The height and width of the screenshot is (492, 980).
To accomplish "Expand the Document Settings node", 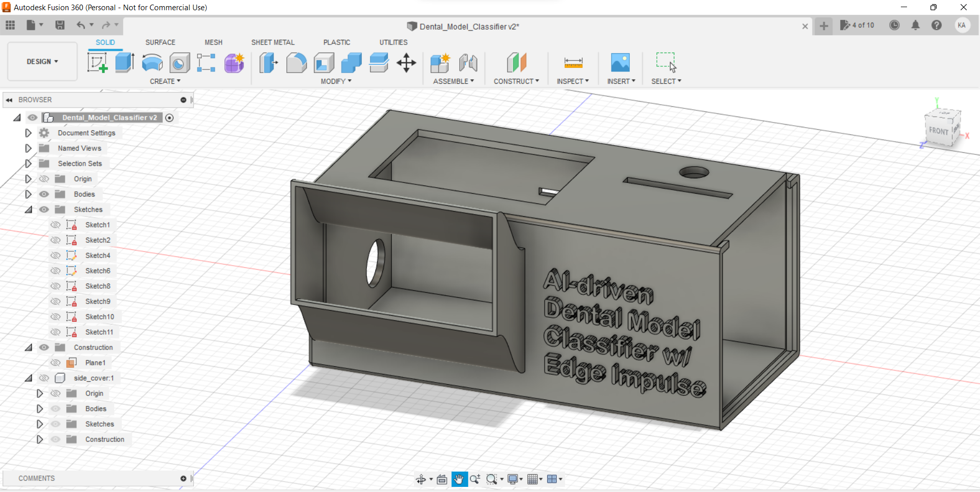I will [29, 133].
